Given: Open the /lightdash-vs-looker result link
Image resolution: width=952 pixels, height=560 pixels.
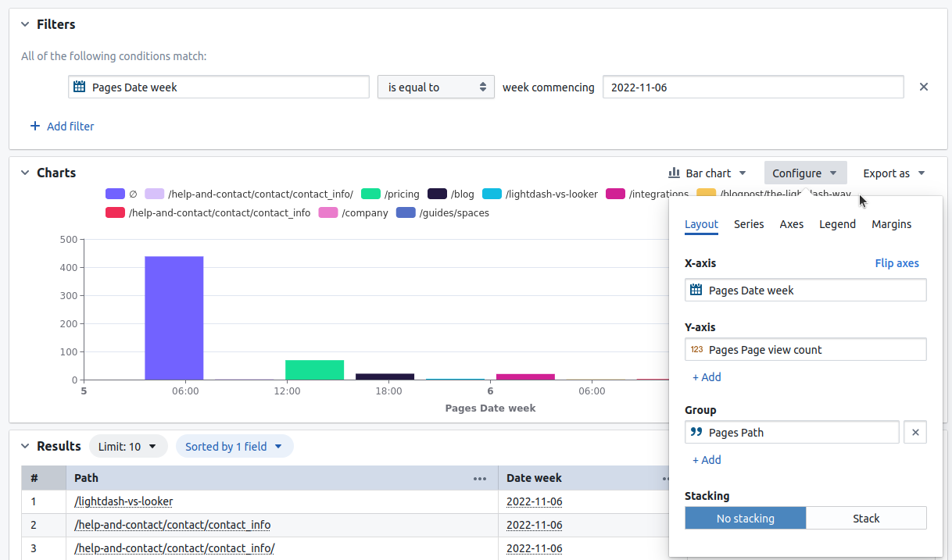Looking at the screenshot, I should (122, 501).
